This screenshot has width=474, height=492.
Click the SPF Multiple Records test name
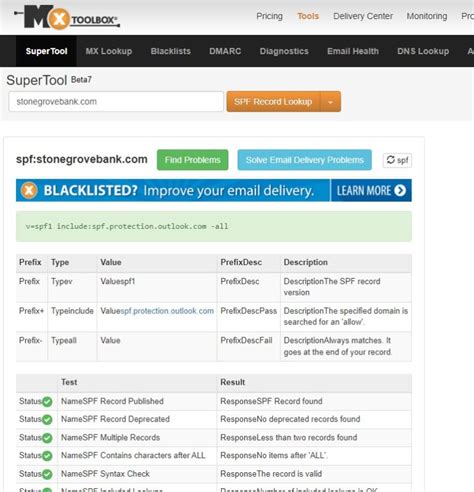(110, 438)
